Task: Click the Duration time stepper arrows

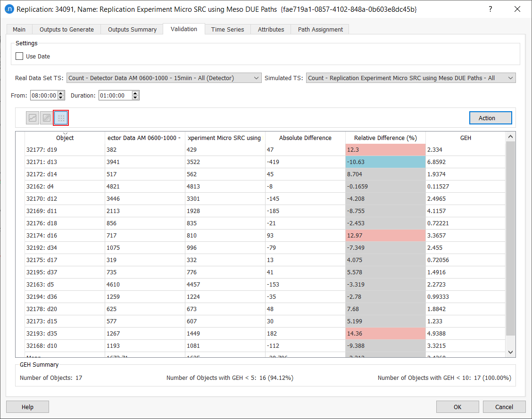Action: [x=135, y=96]
